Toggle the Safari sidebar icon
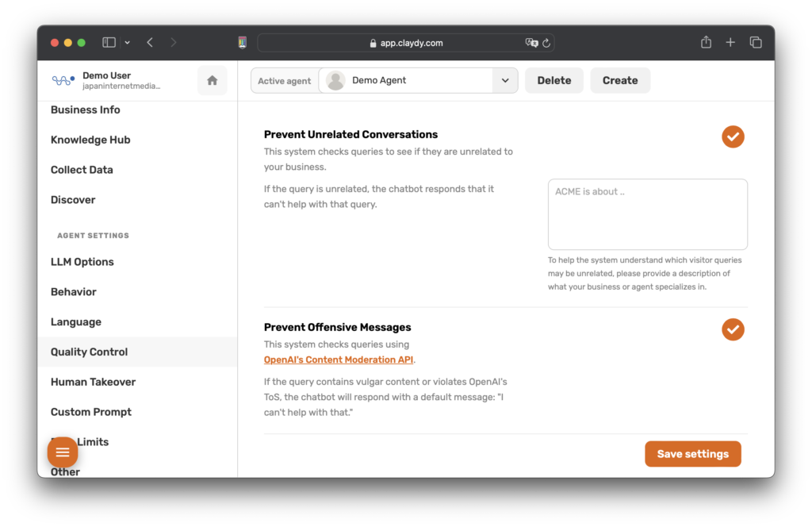812x527 pixels. (109, 43)
